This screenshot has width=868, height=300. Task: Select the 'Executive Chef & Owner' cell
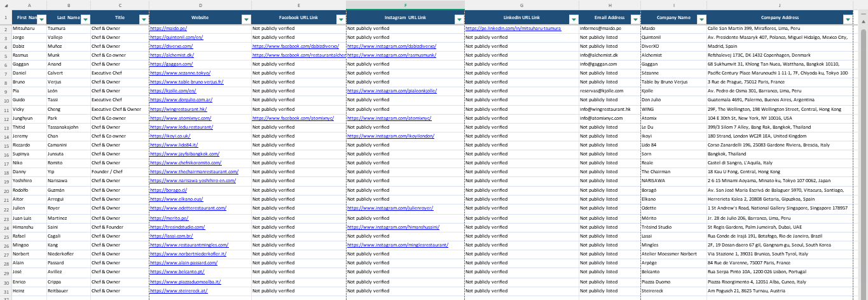[120, 109]
